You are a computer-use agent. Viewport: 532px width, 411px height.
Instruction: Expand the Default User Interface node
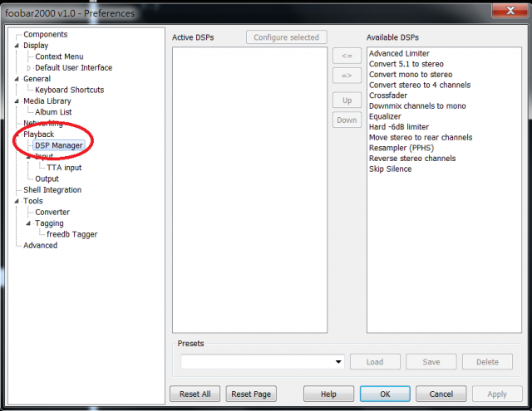[x=28, y=68]
